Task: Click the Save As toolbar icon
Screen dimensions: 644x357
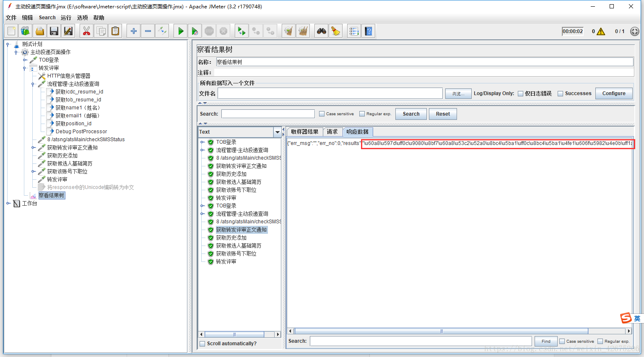Action: 68,31
